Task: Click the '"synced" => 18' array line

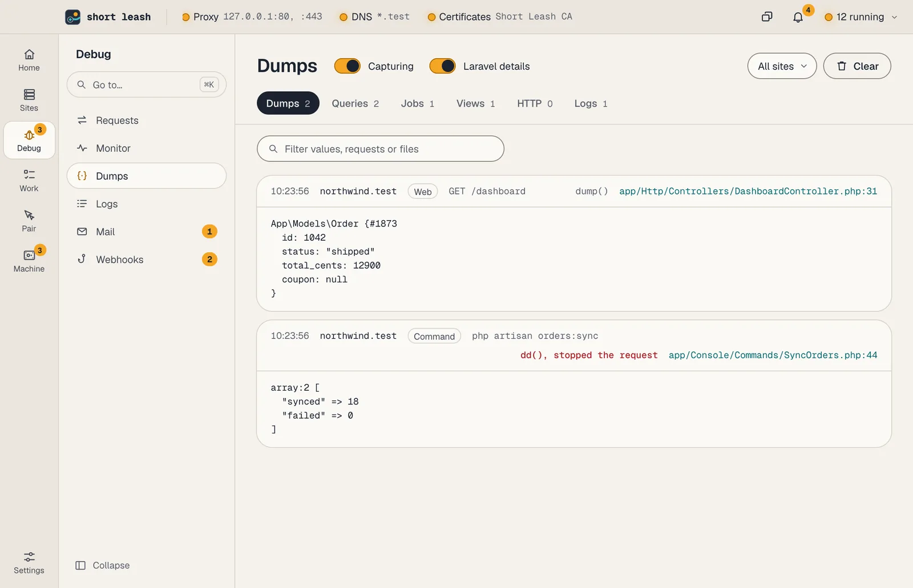Action: 320,402
